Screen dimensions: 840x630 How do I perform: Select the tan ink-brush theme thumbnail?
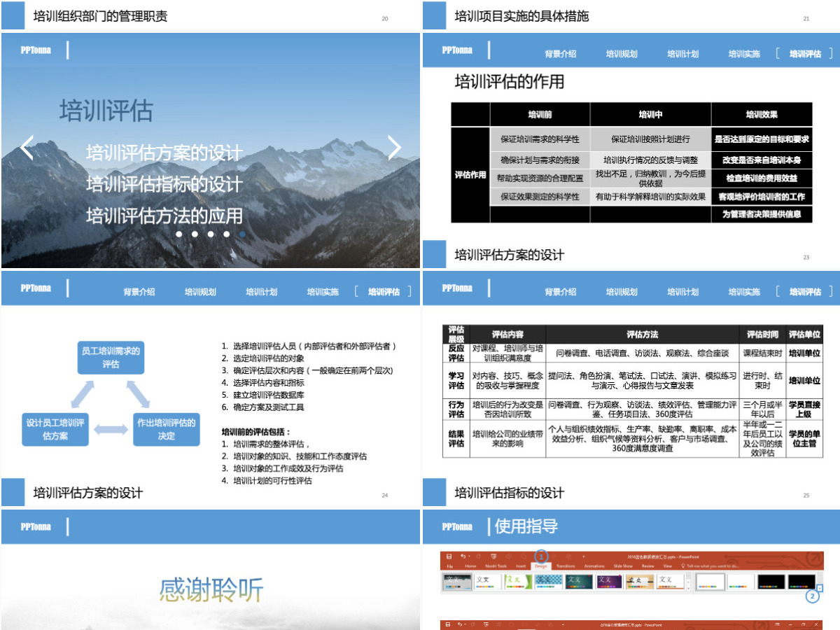pyautogui.click(x=640, y=581)
